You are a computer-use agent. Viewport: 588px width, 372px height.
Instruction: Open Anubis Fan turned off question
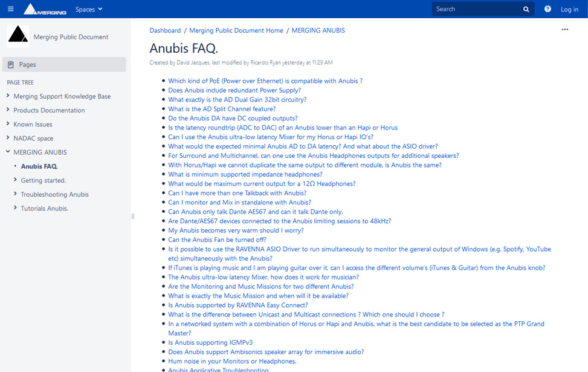[217, 240]
